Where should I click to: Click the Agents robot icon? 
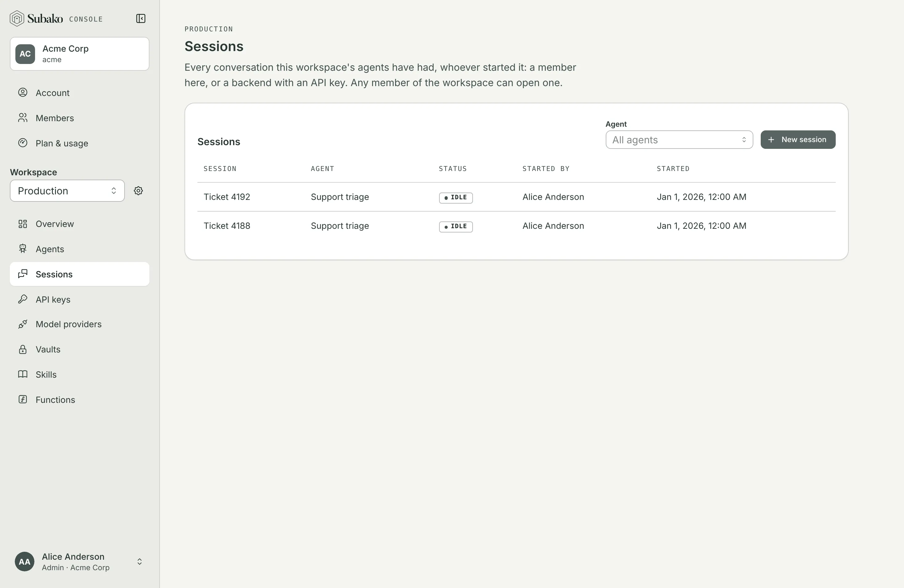pyautogui.click(x=23, y=249)
